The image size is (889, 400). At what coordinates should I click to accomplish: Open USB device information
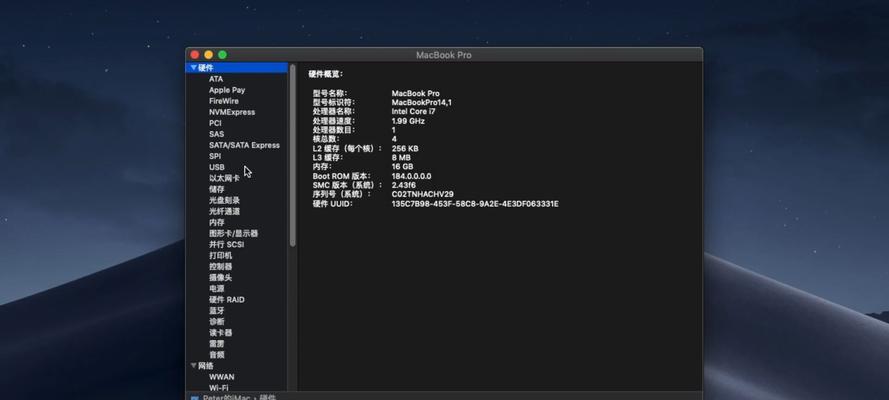click(x=217, y=167)
